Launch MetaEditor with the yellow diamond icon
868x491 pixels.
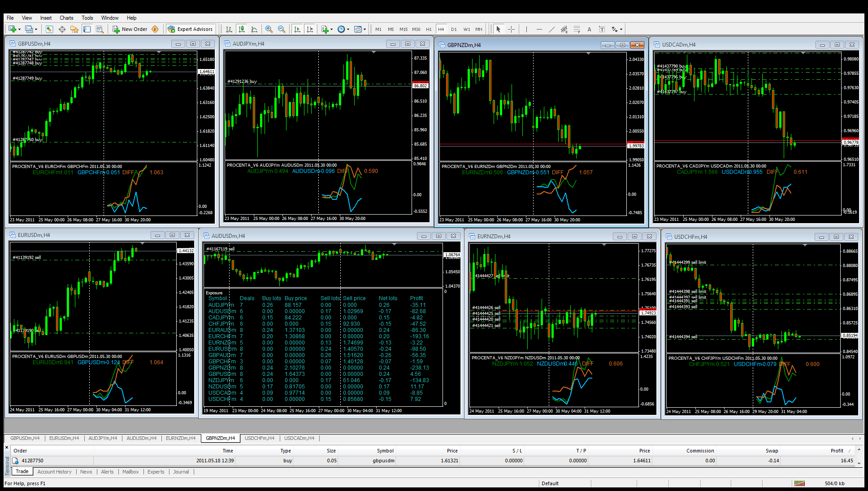point(155,29)
